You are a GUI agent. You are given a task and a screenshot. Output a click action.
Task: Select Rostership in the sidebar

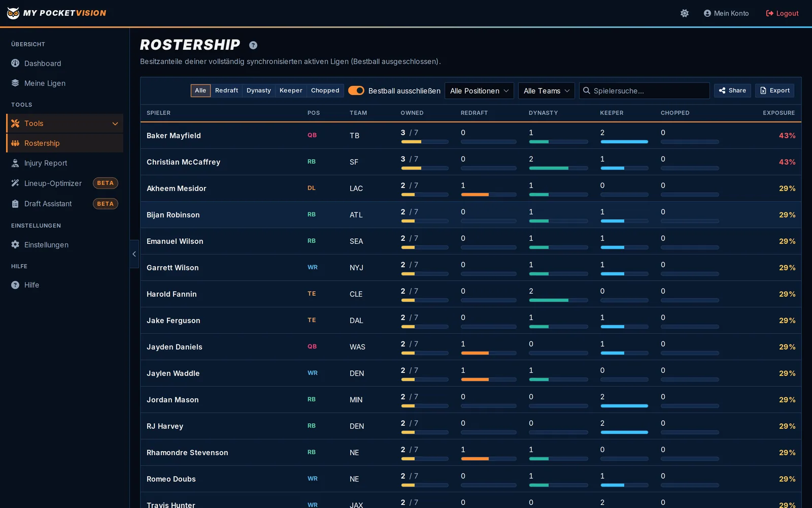pyautogui.click(x=64, y=143)
